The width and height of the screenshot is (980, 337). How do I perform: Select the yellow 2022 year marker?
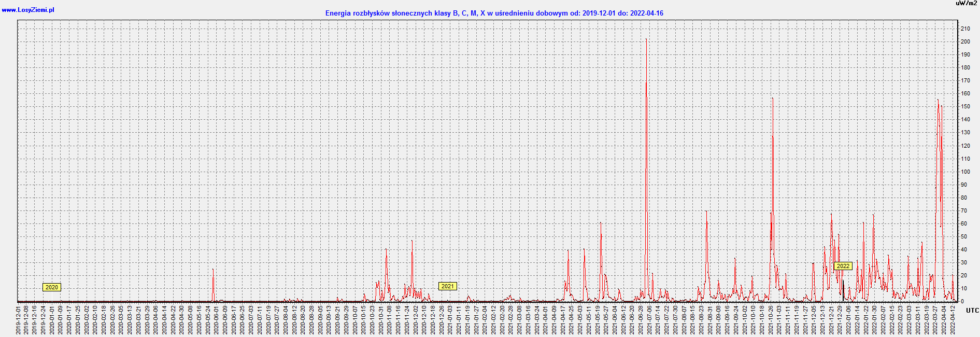[x=843, y=266]
